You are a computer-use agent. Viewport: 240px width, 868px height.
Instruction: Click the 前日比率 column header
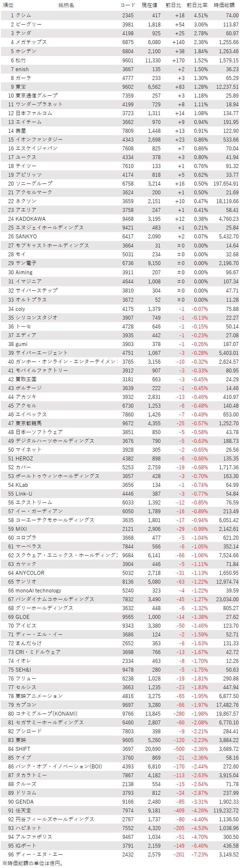point(197,5)
